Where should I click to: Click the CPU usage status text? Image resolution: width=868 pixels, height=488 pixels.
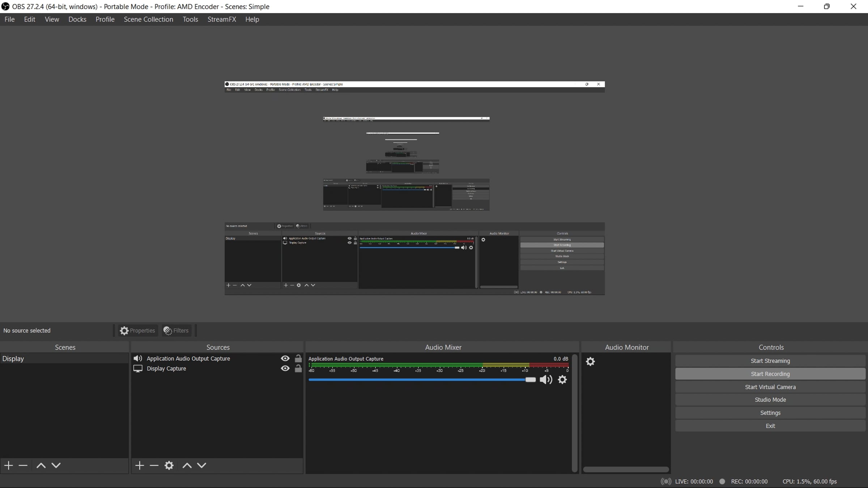pos(810,481)
